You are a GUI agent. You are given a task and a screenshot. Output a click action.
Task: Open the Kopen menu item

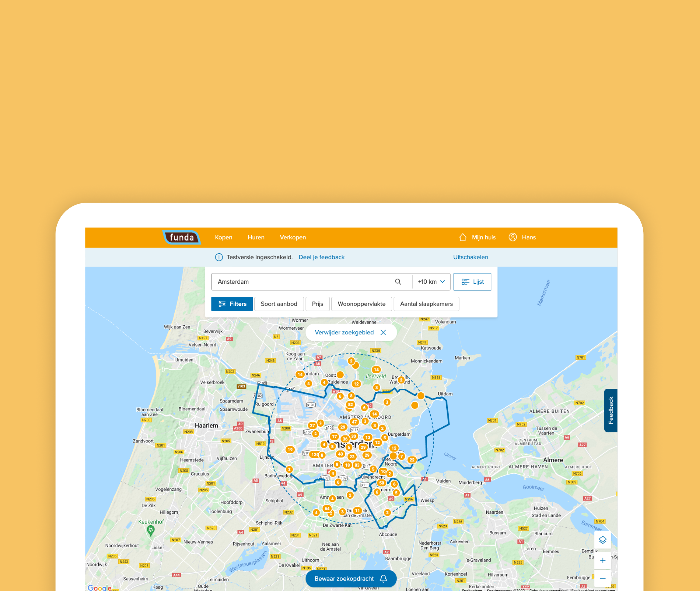click(223, 237)
